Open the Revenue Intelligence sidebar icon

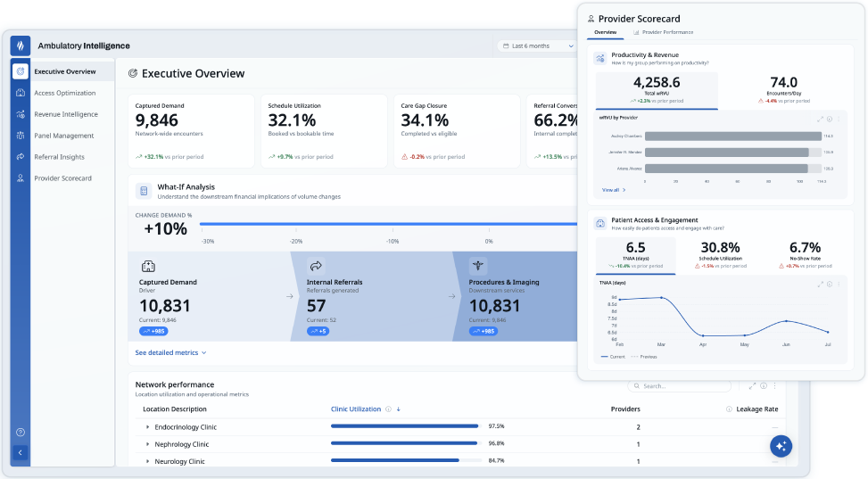pos(21,114)
